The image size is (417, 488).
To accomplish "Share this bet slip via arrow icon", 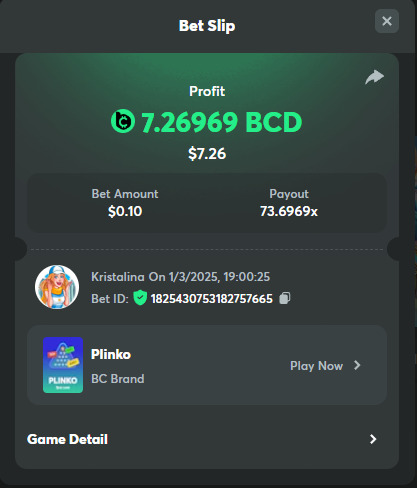I will [x=375, y=77].
